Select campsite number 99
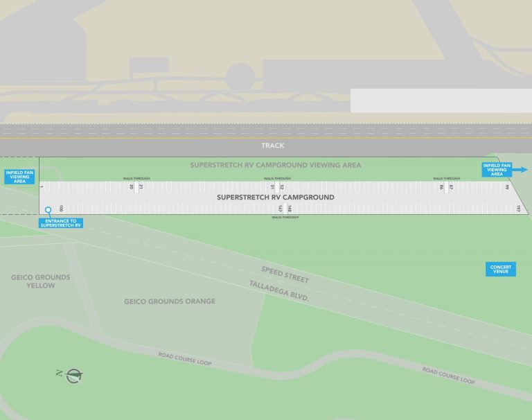Viewport: 532px width, 420px height. point(507,186)
